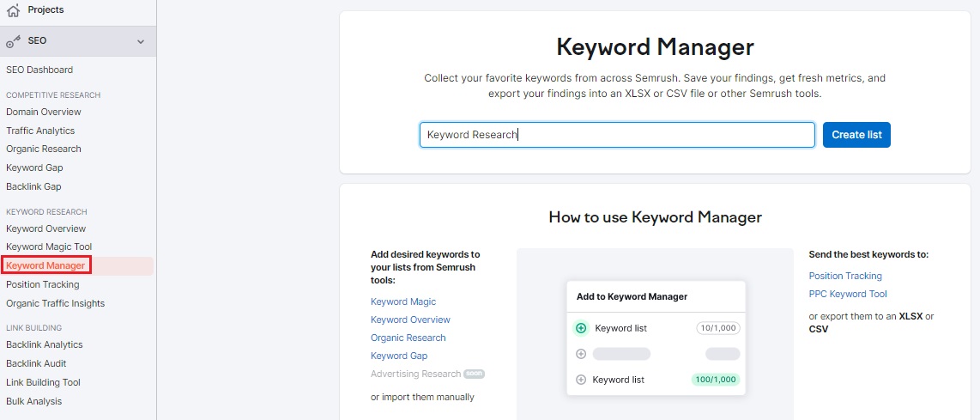Image resolution: width=980 pixels, height=420 pixels.
Task: Go to Keyword Overview in the sidebar
Action: (x=46, y=228)
